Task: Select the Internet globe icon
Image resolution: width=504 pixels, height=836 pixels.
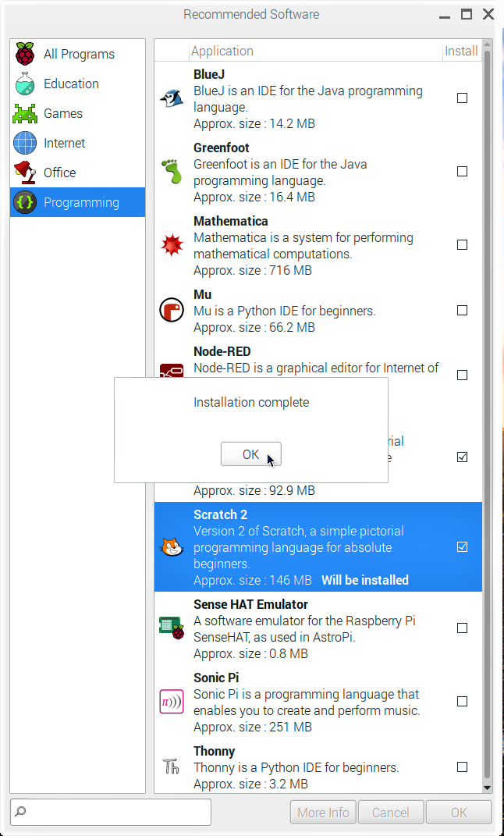Action: point(25,143)
